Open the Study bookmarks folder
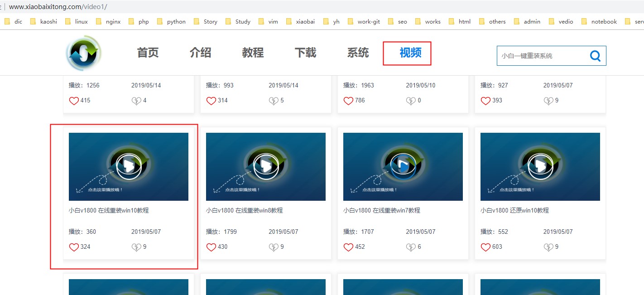 [x=238, y=21]
